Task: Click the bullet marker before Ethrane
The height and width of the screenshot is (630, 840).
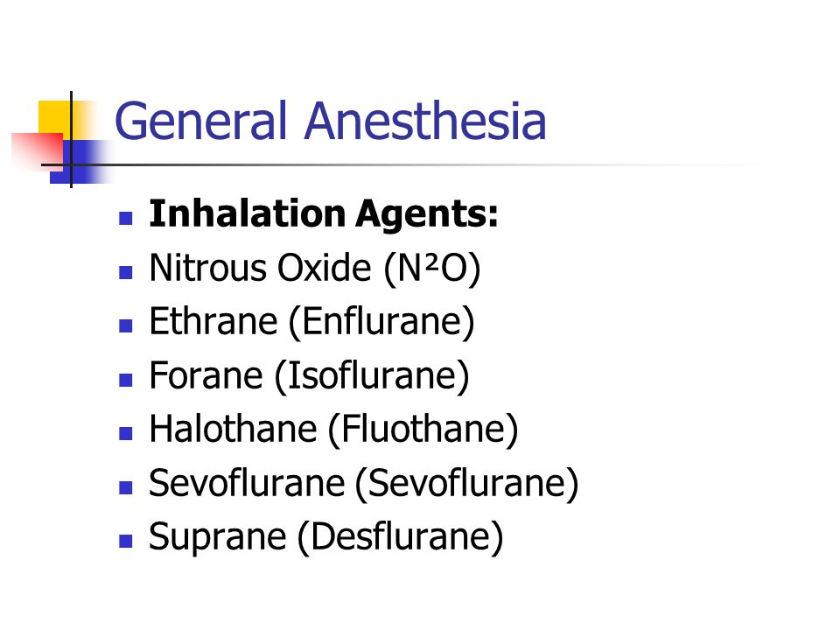Action: coord(126,325)
